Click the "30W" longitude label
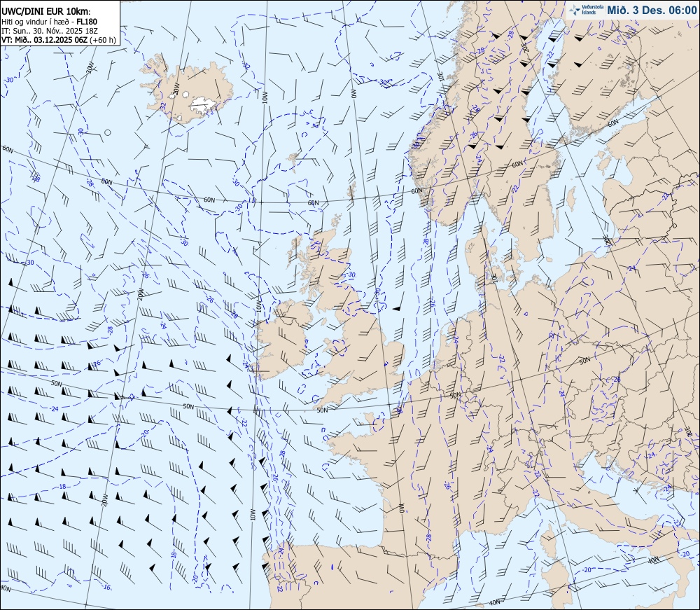Screen dimensions: 700x610 click(x=90, y=67)
